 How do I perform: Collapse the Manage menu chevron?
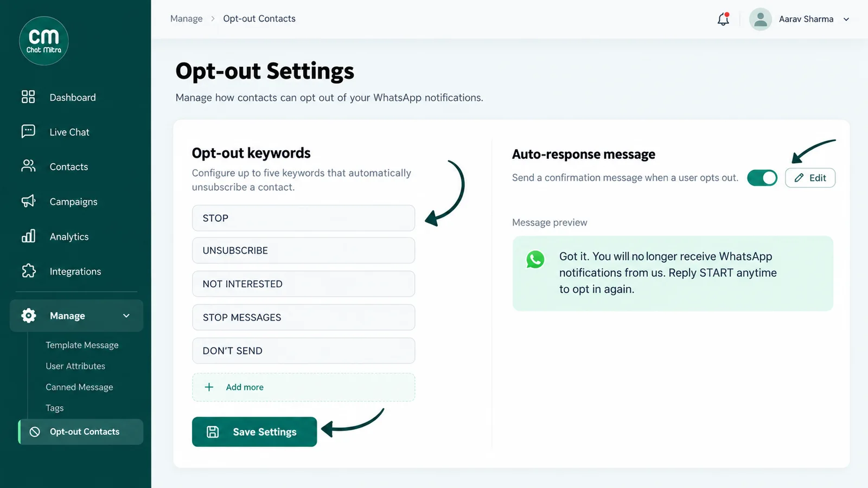pyautogui.click(x=126, y=316)
